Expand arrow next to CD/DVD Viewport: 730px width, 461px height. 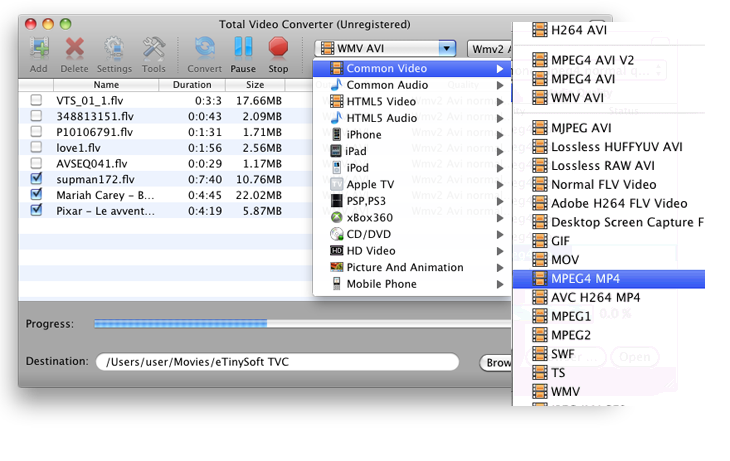tap(500, 234)
